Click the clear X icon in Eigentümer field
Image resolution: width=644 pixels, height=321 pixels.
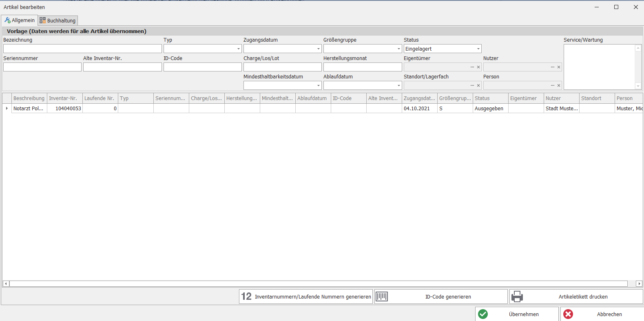tap(478, 67)
